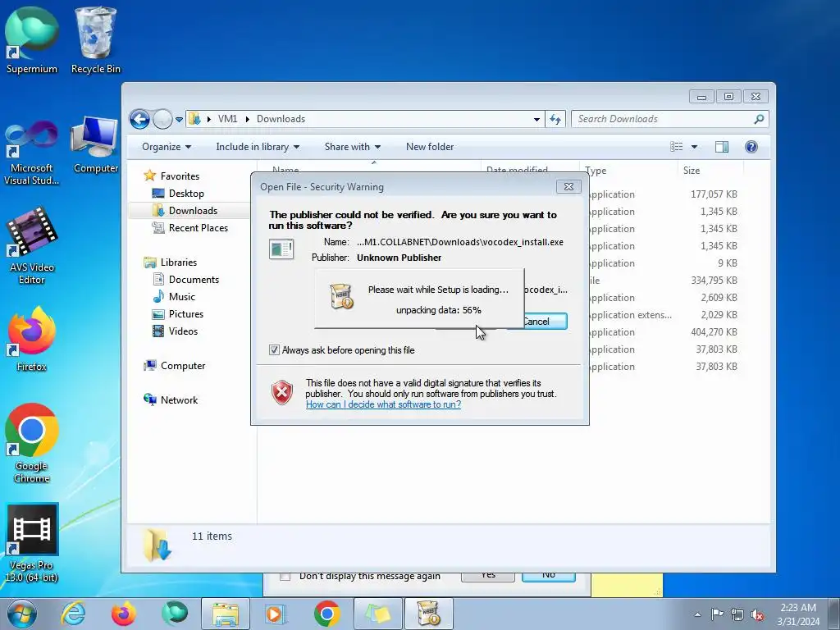Open 'How can I decide what software to run?' link
Image resolution: width=840 pixels, height=630 pixels.
383,404
